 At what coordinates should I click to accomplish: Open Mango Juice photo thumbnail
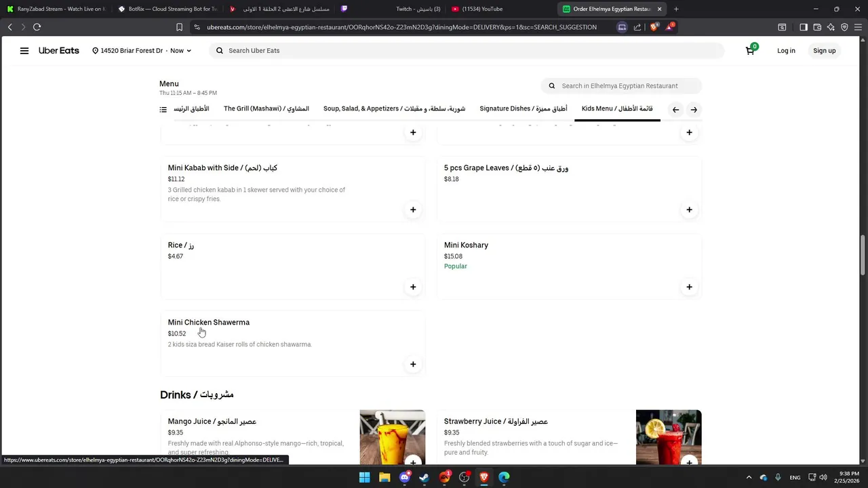pyautogui.click(x=393, y=437)
